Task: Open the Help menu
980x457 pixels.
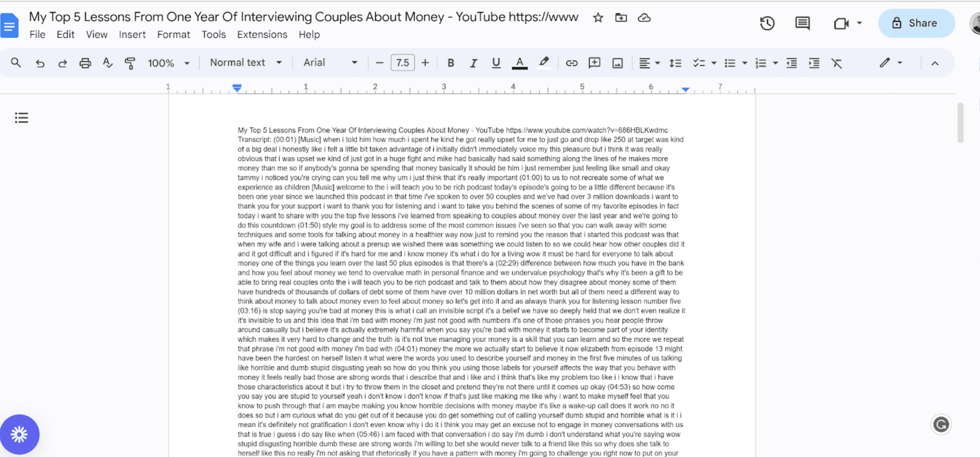Action: (309, 35)
